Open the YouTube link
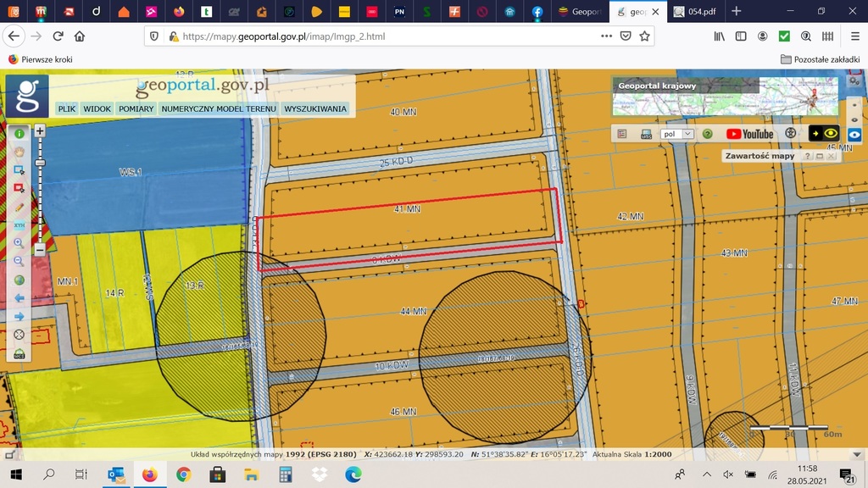 coord(749,134)
